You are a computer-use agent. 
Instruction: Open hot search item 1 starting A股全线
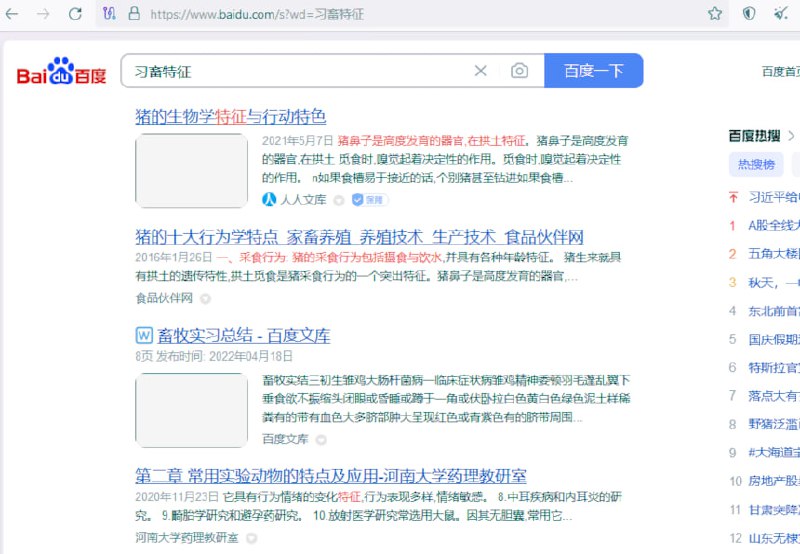[774, 225]
